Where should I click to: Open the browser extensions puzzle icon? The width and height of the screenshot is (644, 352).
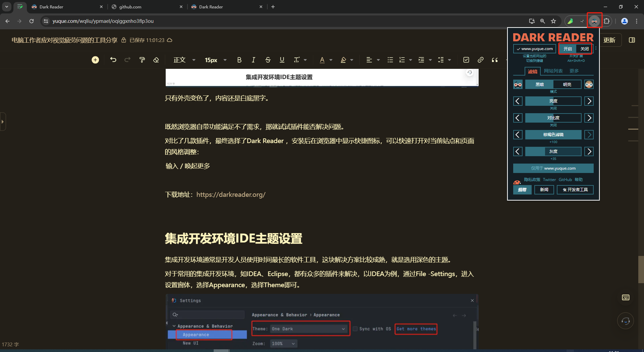(x=607, y=21)
